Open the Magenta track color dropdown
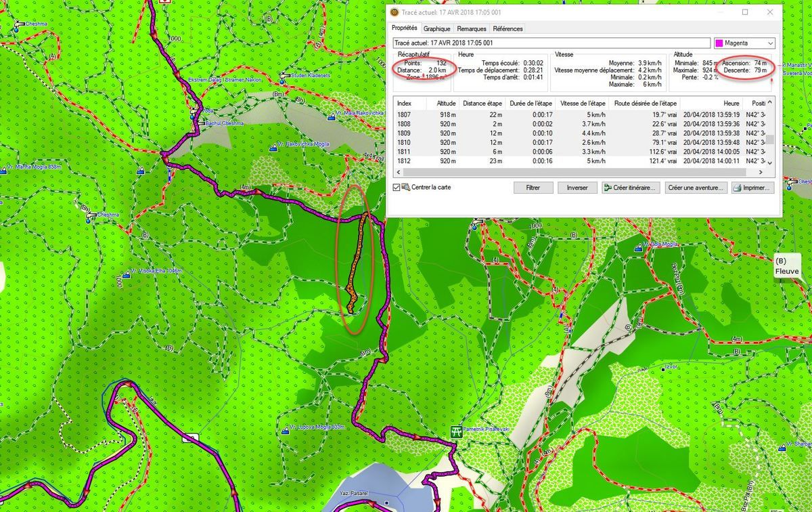812x512 pixels. (770, 43)
